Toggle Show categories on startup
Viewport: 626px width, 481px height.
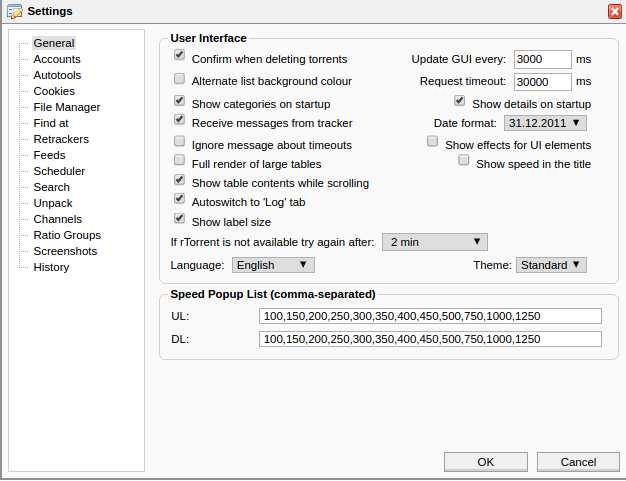click(179, 100)
